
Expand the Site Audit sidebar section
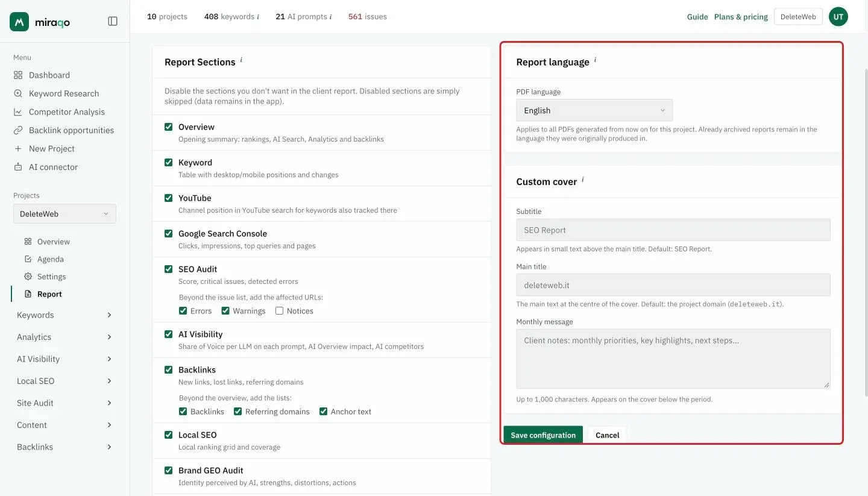pyautogui.click(x=64, y=403)
